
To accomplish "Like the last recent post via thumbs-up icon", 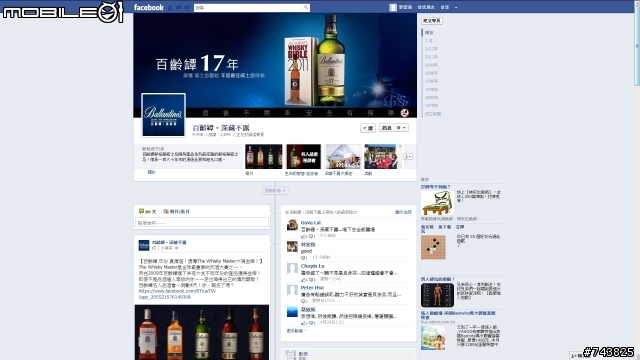I will pyautogui.click(x=304, y=323).
